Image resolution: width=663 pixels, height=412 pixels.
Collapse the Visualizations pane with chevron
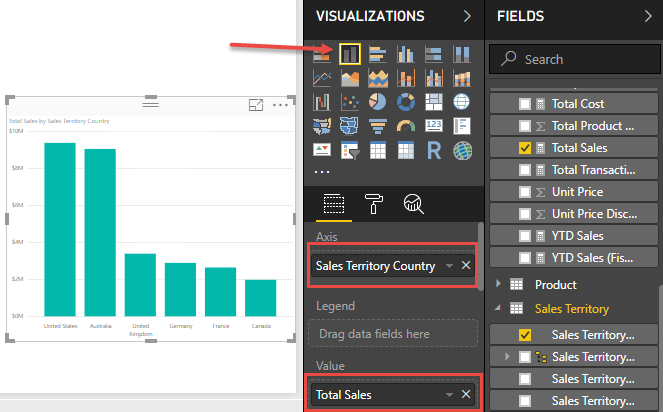click(466, 16)
